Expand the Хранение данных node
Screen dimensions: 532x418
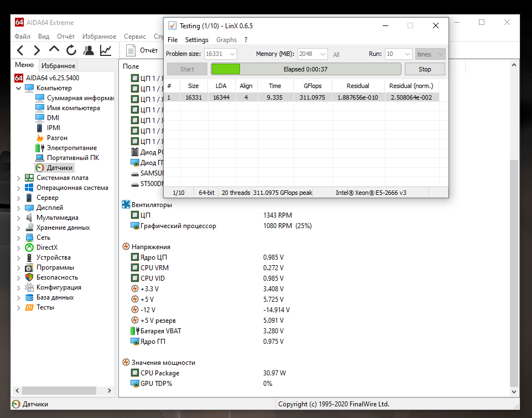pos(18,228)
